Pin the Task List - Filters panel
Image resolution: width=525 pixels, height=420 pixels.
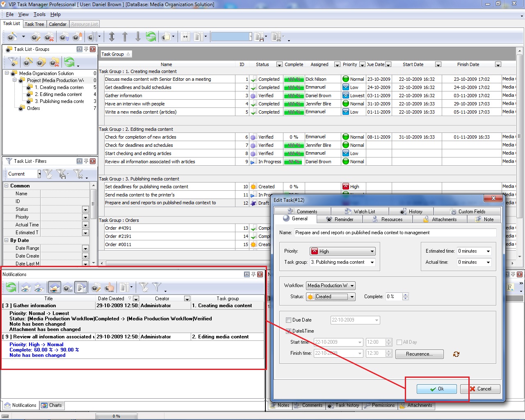coord(86,161)
